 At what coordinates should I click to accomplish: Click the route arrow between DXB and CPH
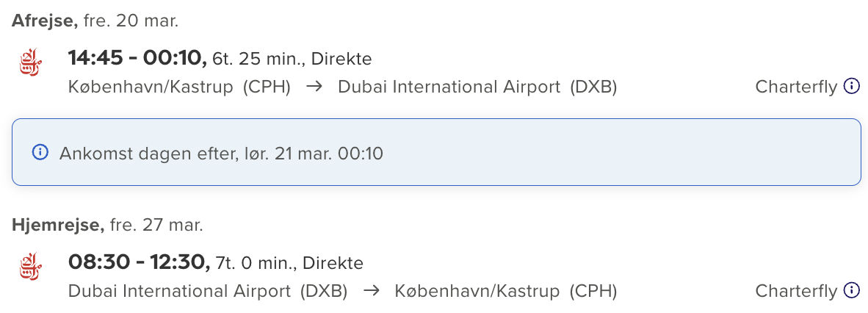pos(372,291)
